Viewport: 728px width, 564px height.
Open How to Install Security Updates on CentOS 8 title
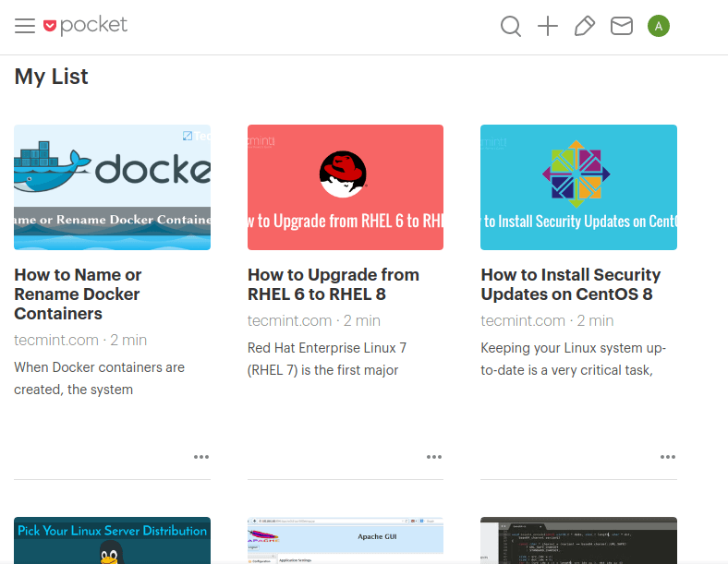tap(571, 284)
